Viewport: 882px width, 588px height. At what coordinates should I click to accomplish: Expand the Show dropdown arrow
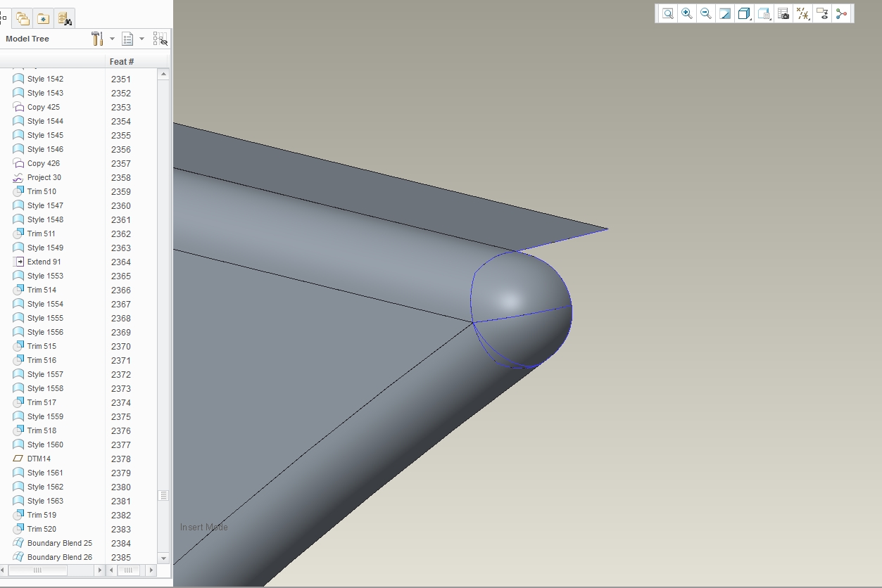tap(141, 39)
